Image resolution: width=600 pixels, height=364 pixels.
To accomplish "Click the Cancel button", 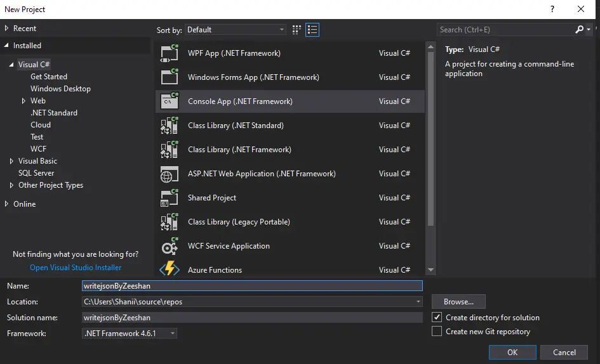I will [x=564, y=352].
